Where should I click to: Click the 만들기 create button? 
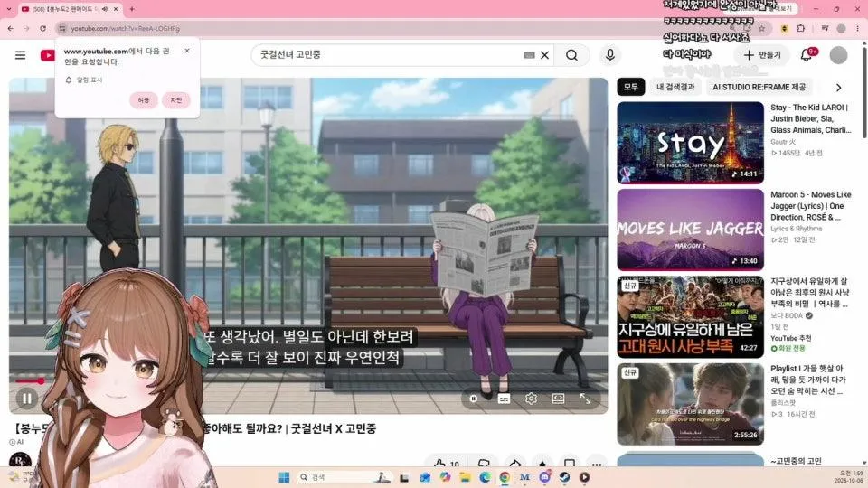point(763,55)
